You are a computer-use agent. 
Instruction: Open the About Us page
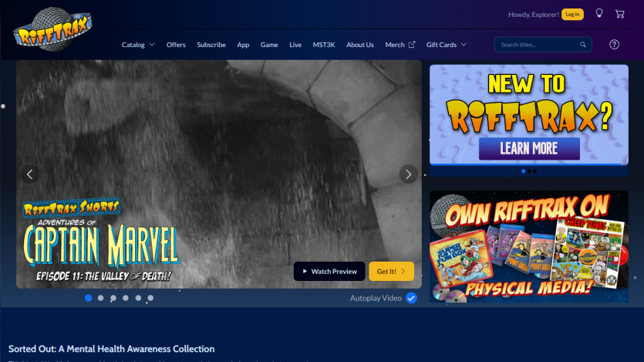coord(359,44)
